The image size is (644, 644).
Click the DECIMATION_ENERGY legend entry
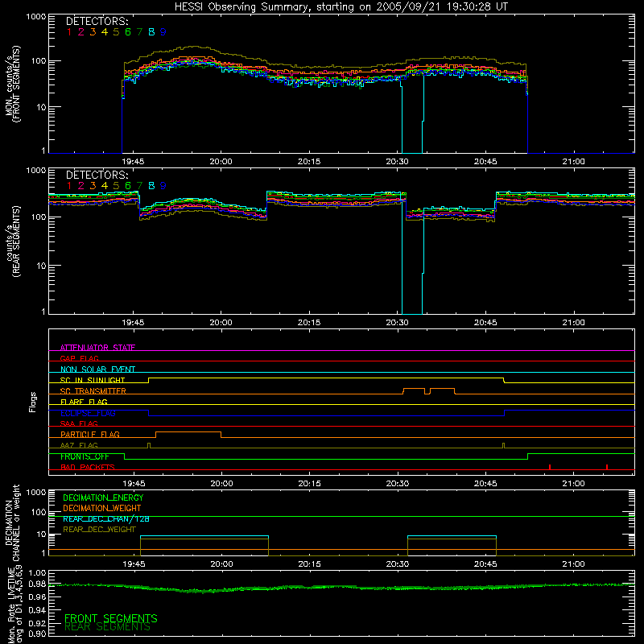coord(103,497)
